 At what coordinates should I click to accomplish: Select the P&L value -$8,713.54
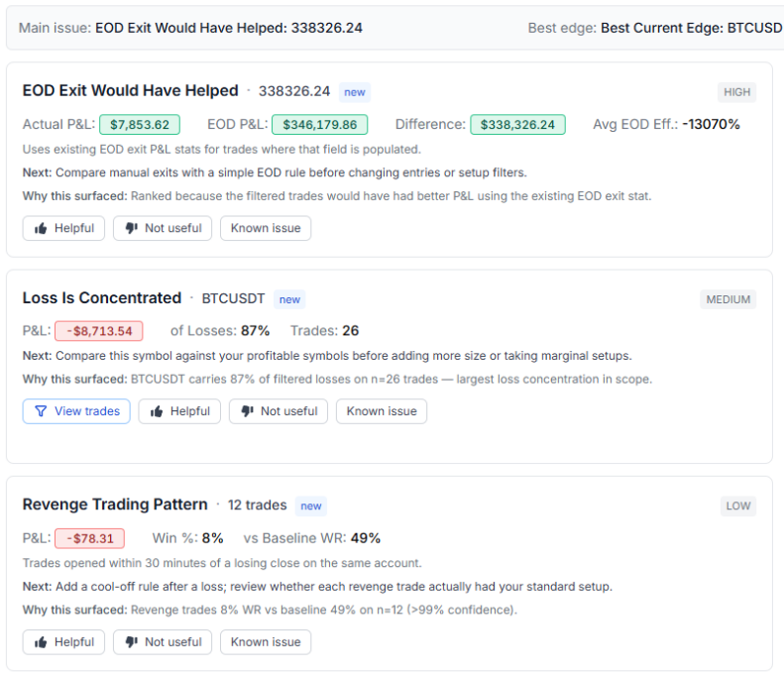coord(99,331)
